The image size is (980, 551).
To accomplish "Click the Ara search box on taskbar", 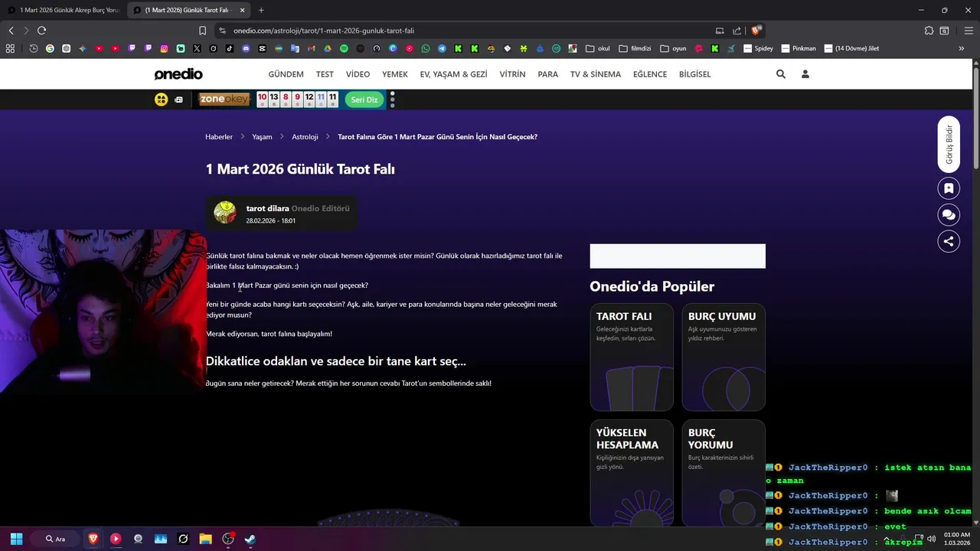I will coord(55,539).
